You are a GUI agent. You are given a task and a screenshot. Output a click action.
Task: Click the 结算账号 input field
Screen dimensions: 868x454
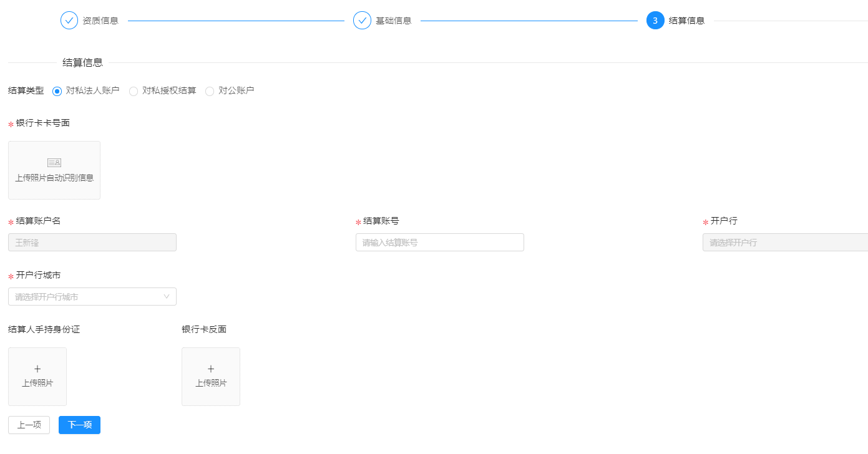point(439,242)
